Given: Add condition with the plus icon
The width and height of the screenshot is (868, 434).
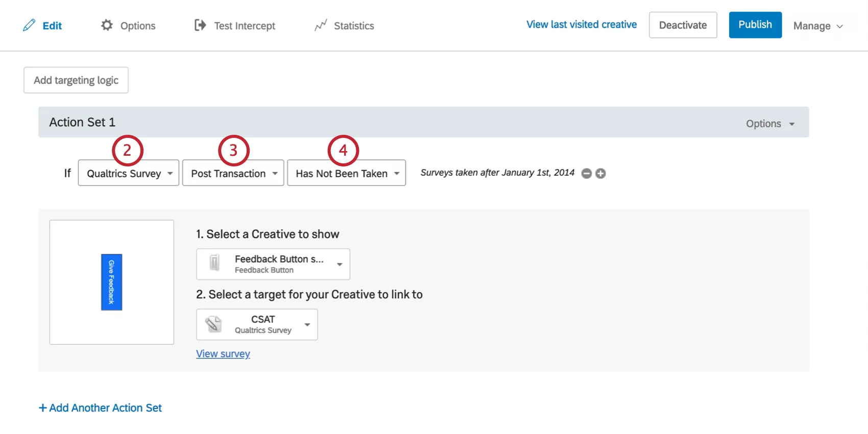Looking at the screenshot, I should tap(601, 174).
